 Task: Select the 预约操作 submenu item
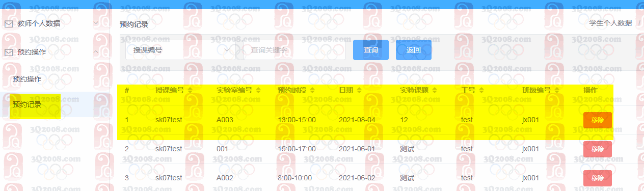tap(27, 79)
